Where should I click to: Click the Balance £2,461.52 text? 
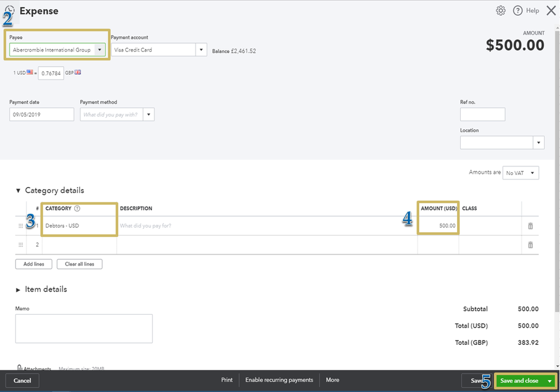point(234,51)
